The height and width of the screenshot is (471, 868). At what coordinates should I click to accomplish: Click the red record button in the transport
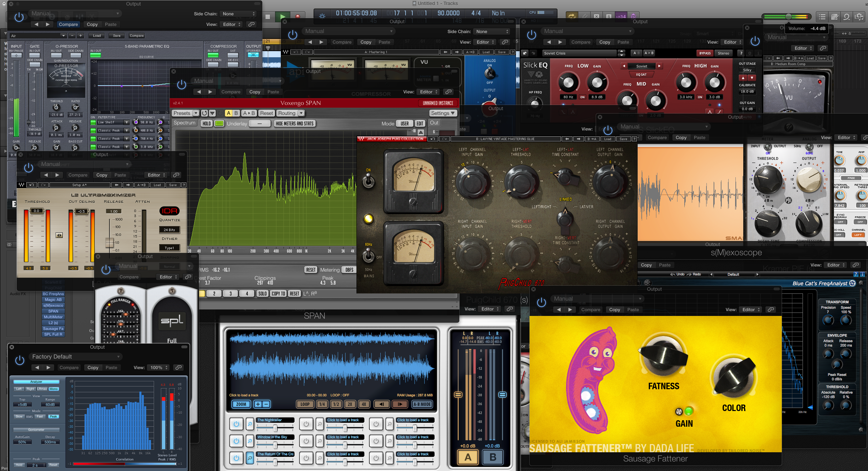(297, 16)
